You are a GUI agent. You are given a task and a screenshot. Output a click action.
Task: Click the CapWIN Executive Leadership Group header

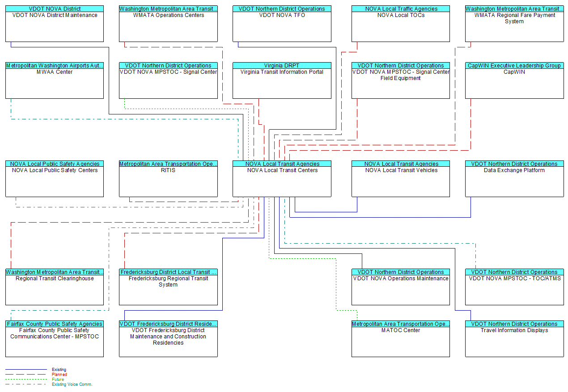(514, 65)
